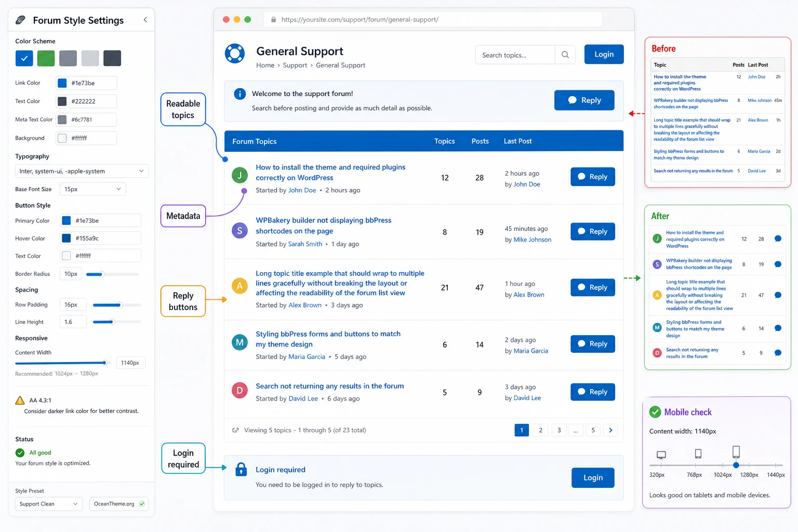
Task: Open the Support Clean style preset dropdown
Action: [49, 504]
